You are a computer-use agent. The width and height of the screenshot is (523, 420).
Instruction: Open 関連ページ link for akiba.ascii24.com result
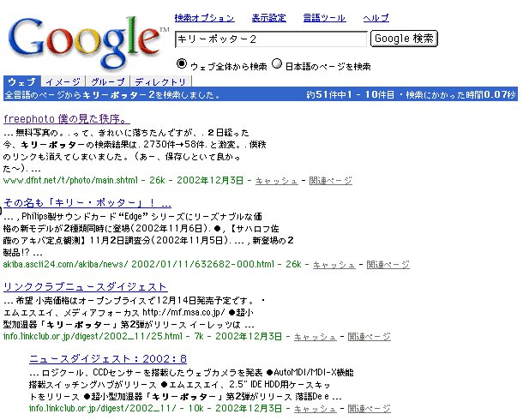pyautogui.click(x=388, y=265)
